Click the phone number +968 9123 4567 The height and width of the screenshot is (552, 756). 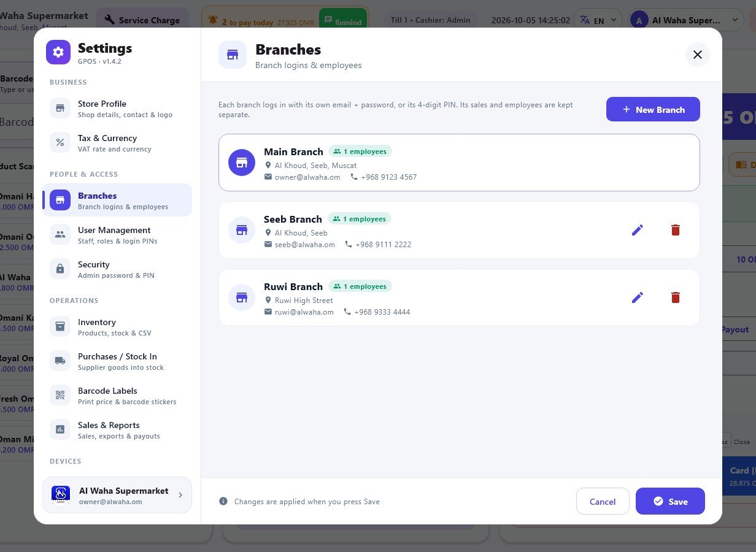point(389,177)
